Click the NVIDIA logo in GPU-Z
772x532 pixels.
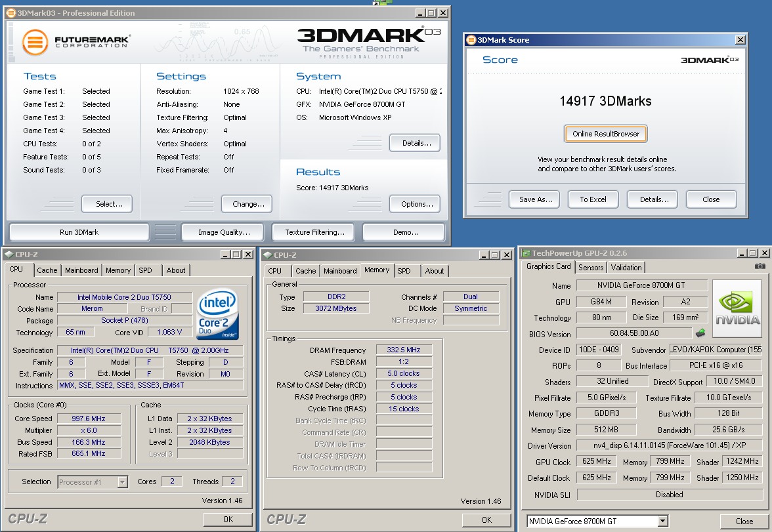pos(737,308)
